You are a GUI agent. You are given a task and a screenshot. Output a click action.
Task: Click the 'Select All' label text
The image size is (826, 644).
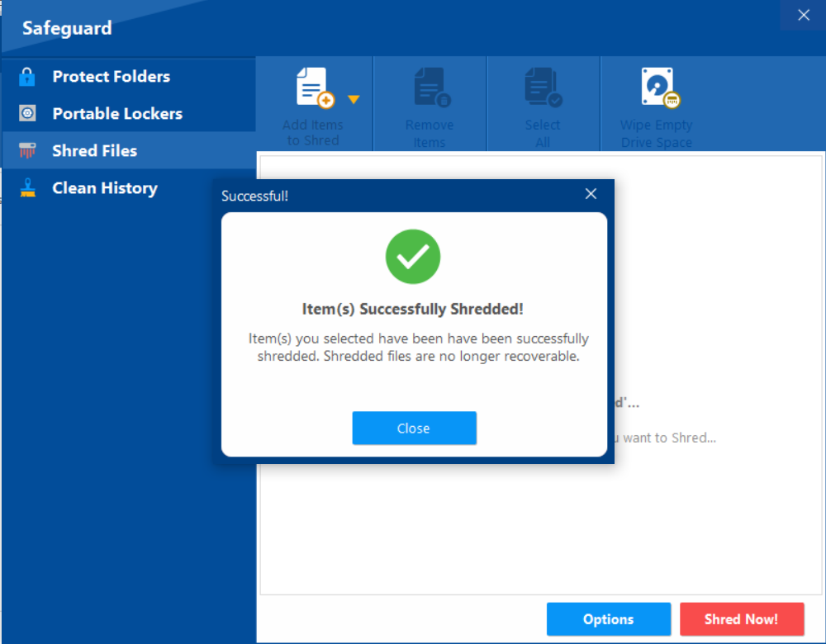coord(543,134)
